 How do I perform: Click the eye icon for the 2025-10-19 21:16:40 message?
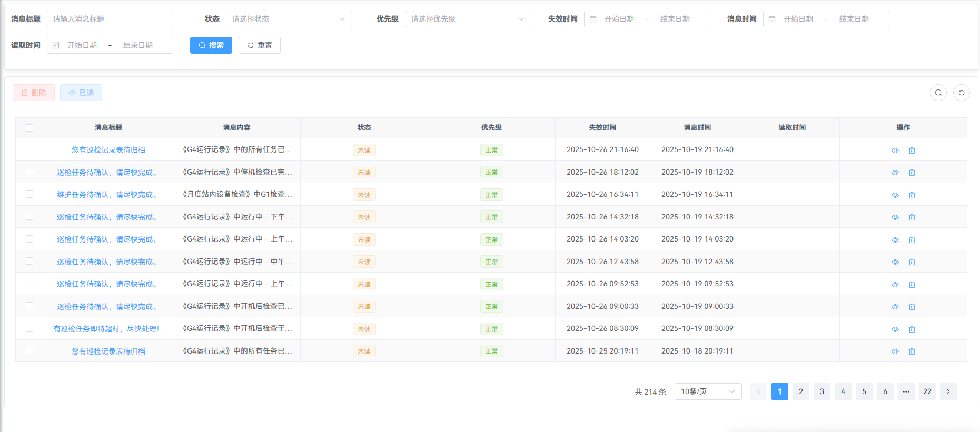click(x=895, y=150)
